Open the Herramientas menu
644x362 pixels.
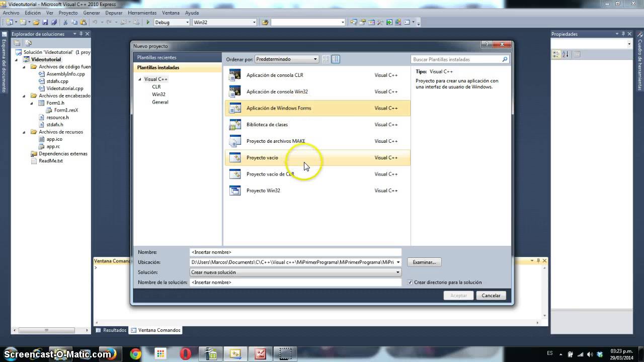click(142, 13)
